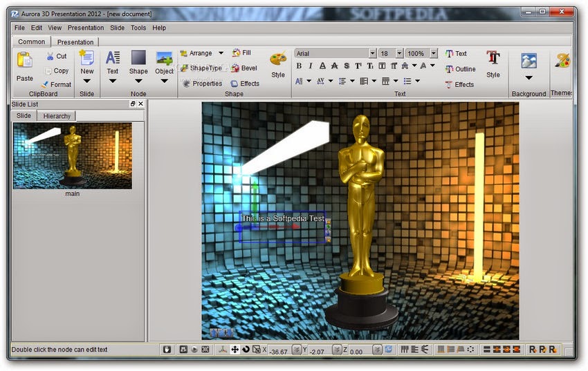This screenshot has width=588, height=371.
Task: Close the Slide List panel
Action: [x=140, y=104]
